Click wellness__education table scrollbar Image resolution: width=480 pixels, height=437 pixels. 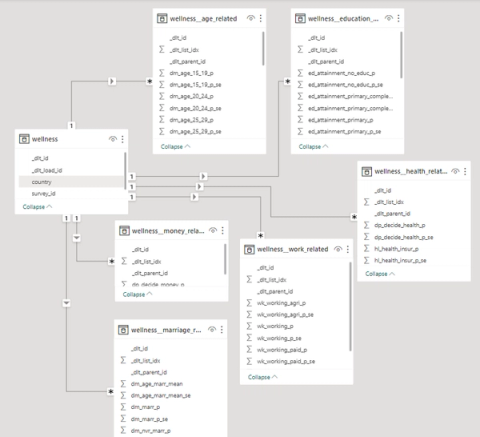pos(401,55)
